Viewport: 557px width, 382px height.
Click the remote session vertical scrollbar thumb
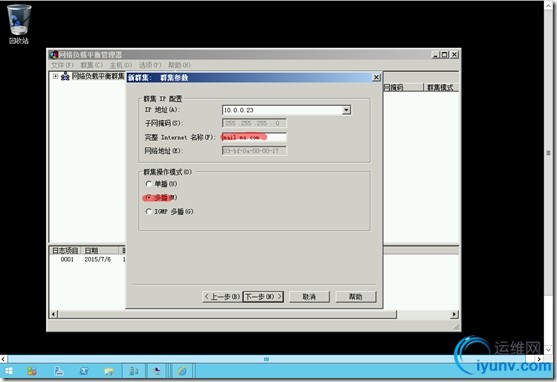pos(548,153)
